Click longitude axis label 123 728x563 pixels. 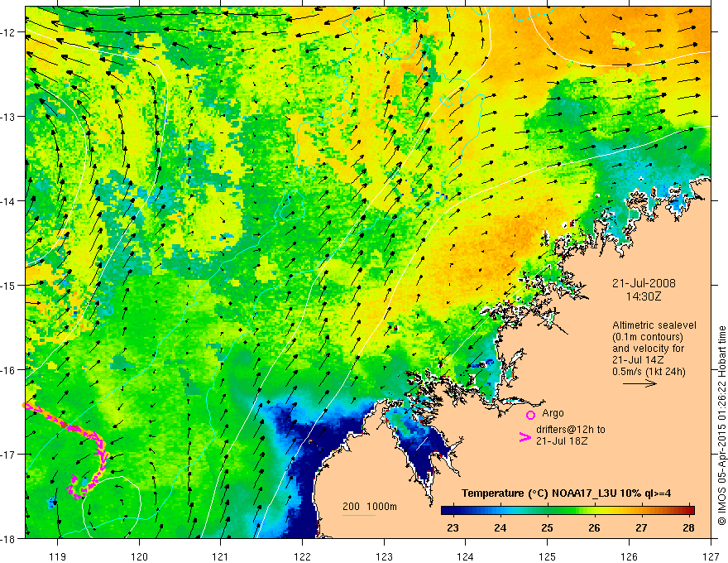(x=384, y=556)
